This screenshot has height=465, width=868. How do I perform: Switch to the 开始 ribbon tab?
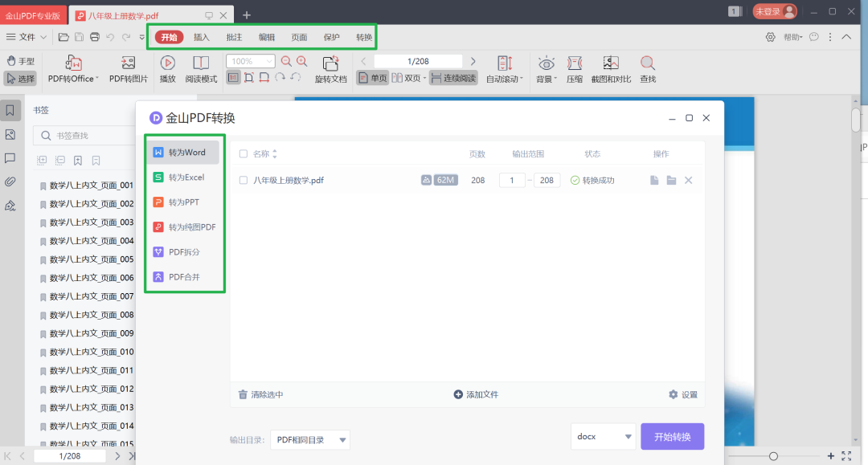(x=169, y=37)
